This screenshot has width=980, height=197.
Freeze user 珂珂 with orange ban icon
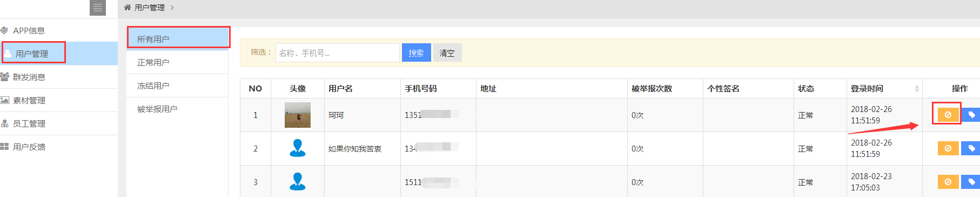(948, 115)
